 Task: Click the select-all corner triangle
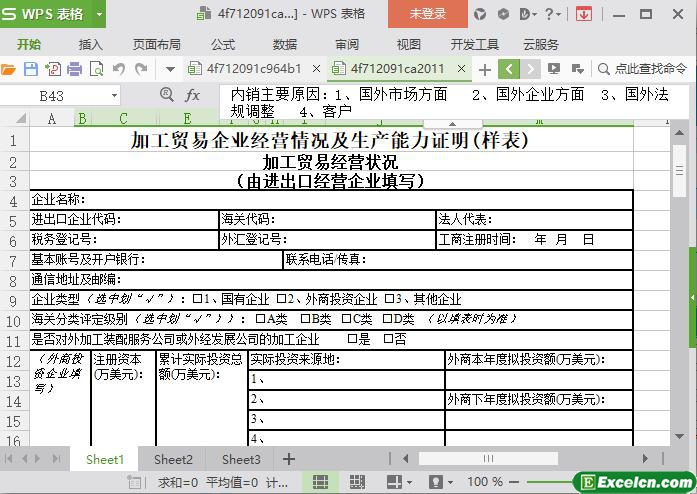point(20,118)
